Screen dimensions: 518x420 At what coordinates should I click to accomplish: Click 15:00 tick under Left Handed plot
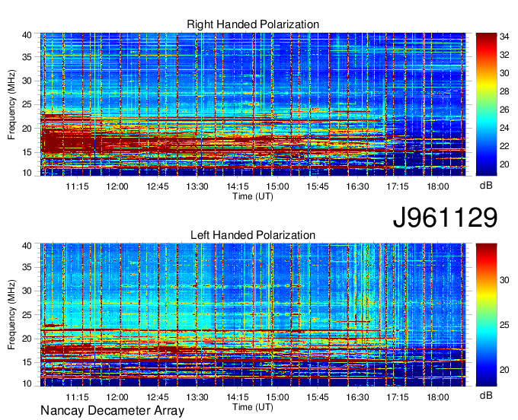coord(277,397)
